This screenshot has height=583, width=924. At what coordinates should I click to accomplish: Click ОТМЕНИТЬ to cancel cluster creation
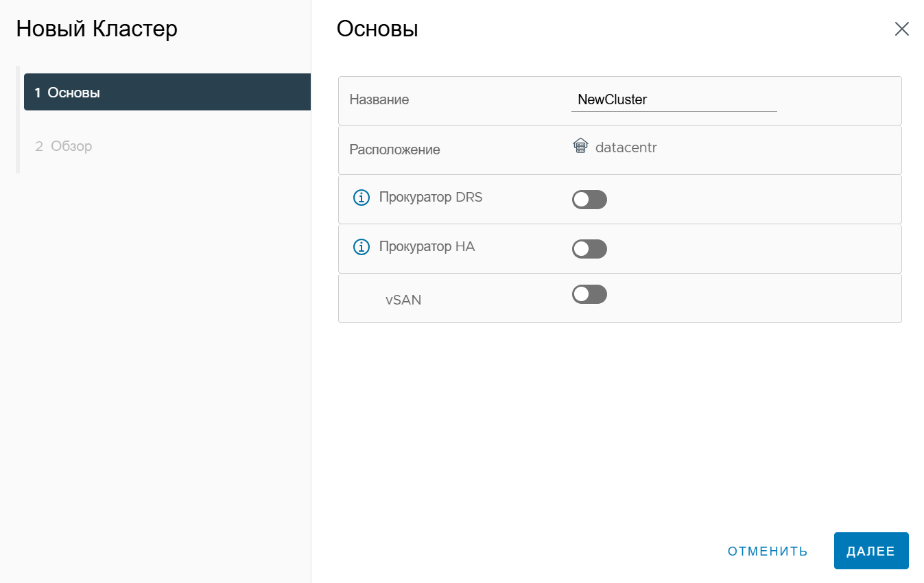click(x=768, y=551)
